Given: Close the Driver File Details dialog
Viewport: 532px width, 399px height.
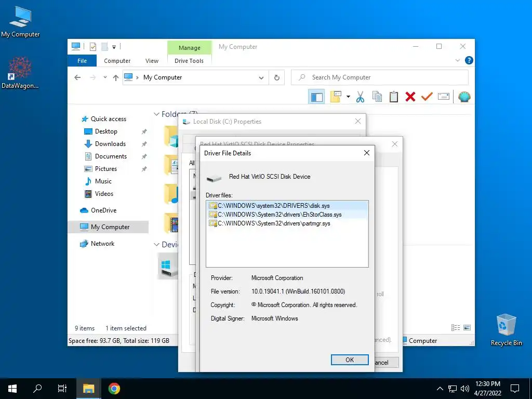Looking at the screenshot, I should coord(367,153).
